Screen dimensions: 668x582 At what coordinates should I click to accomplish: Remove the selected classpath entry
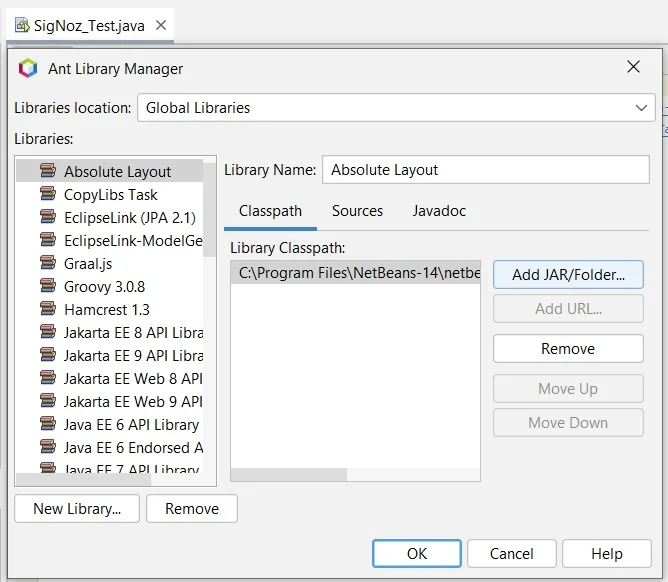click(568, 349)
